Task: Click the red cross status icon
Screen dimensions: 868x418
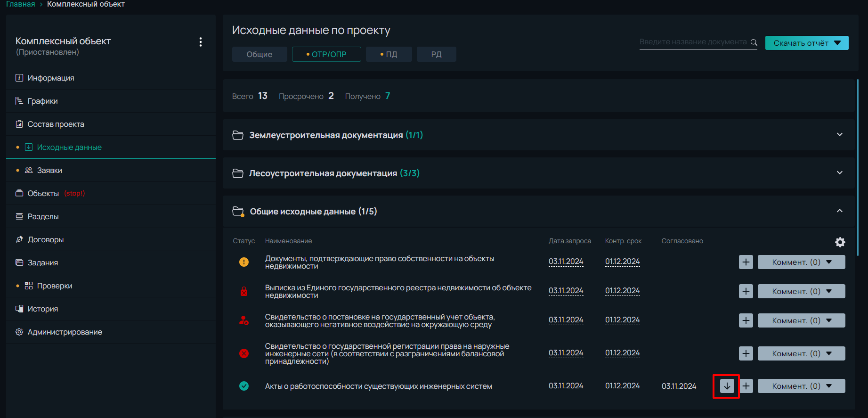Action: [244, 353]
